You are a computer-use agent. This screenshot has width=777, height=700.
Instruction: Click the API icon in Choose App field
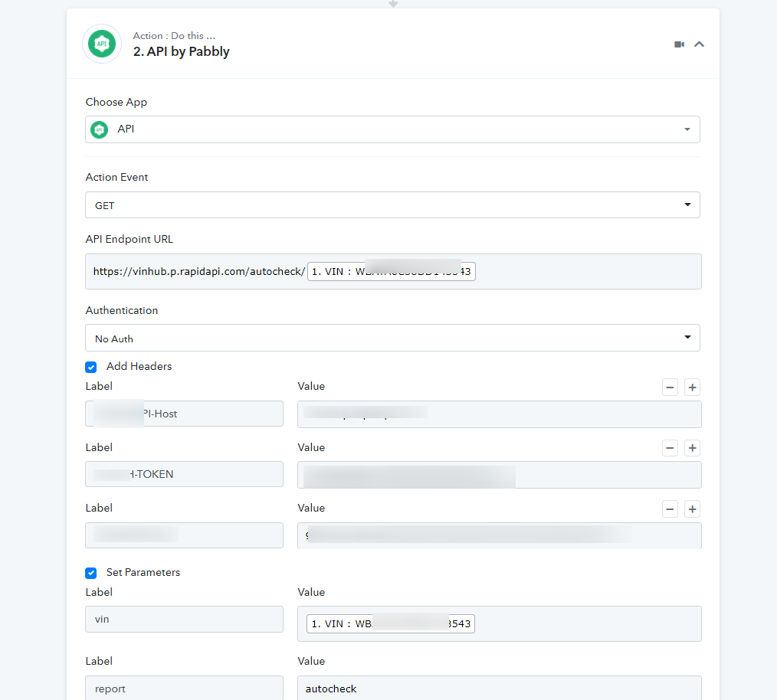pos(99,129)
